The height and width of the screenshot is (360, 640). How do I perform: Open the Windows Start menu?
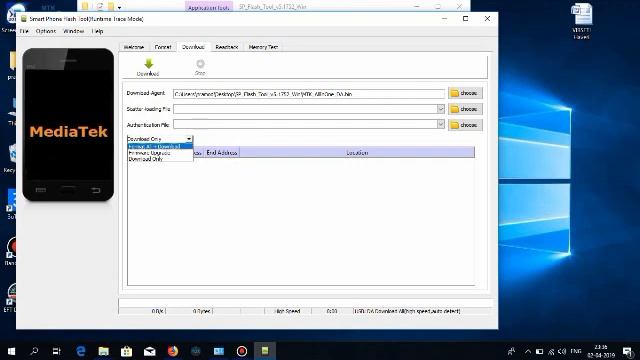point(11,351)
